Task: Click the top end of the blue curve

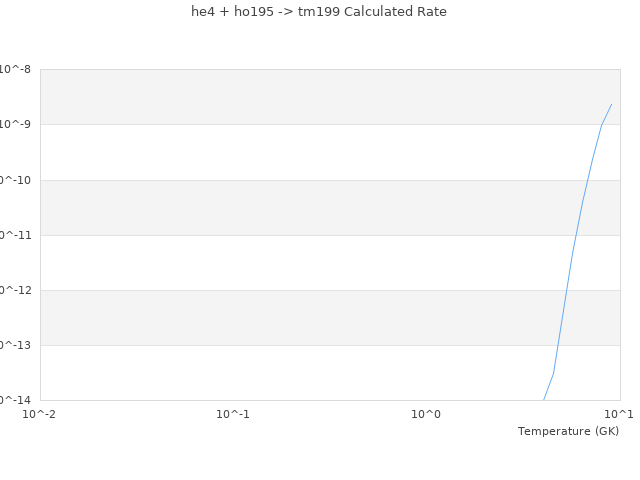Action: (x=611, y=104)
